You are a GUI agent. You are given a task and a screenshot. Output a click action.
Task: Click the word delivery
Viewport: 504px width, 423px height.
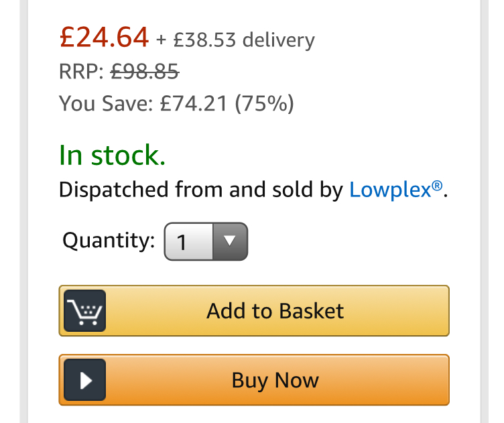(x=279, y=40)
